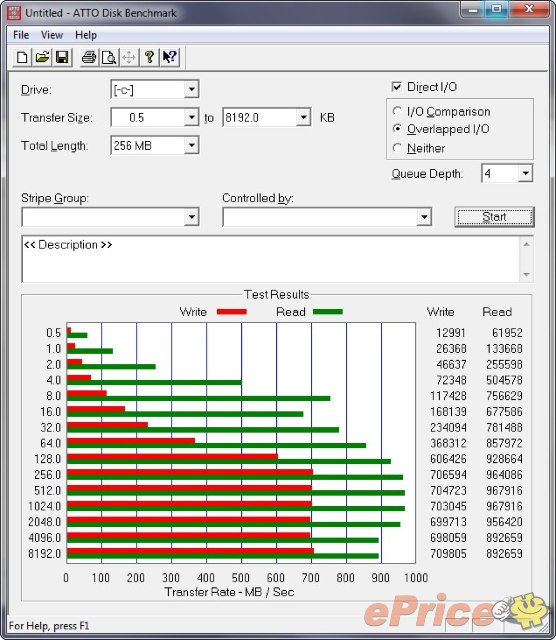
Task: Click the 2048.0 row label in chart
Action: coord(44,522)
